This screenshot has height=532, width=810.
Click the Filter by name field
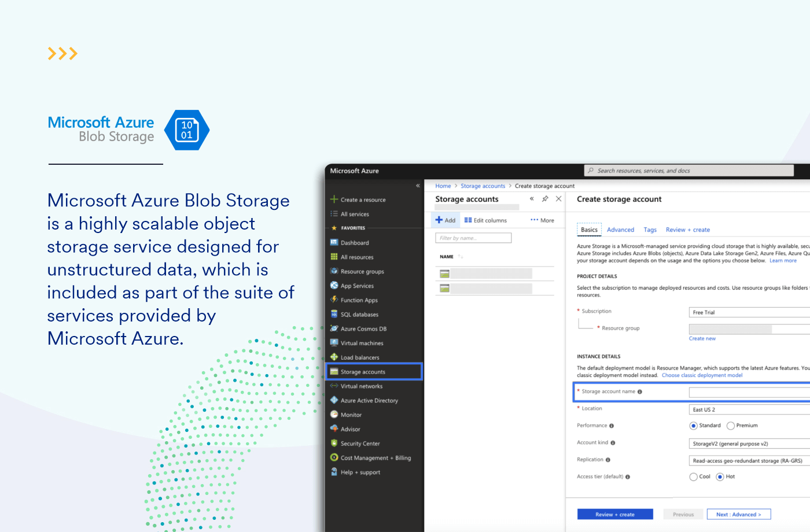coord(473,238)
